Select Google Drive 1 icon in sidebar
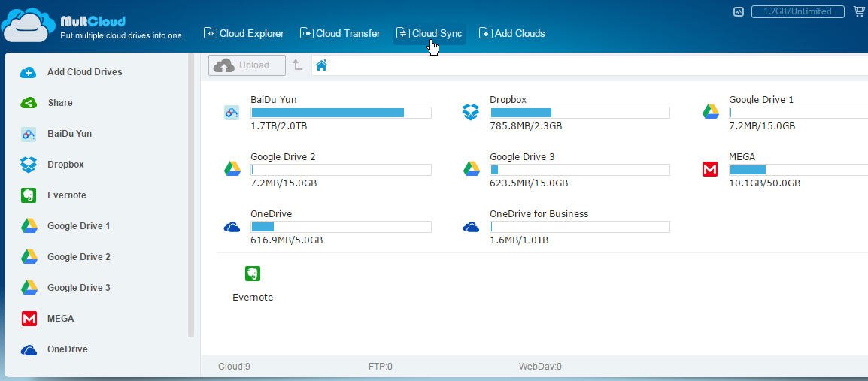The height and width of the screenshot is (381, 868). coord(29,225)
